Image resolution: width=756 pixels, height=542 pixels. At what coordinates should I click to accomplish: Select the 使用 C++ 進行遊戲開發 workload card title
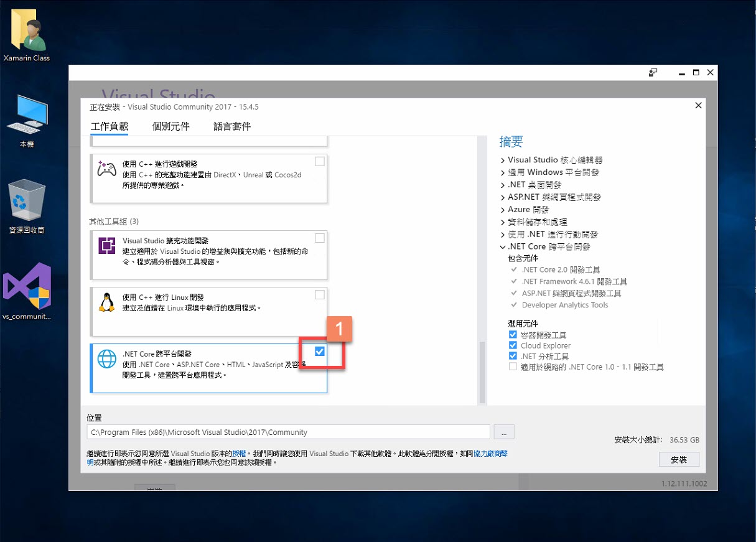(x=160, y=164)
